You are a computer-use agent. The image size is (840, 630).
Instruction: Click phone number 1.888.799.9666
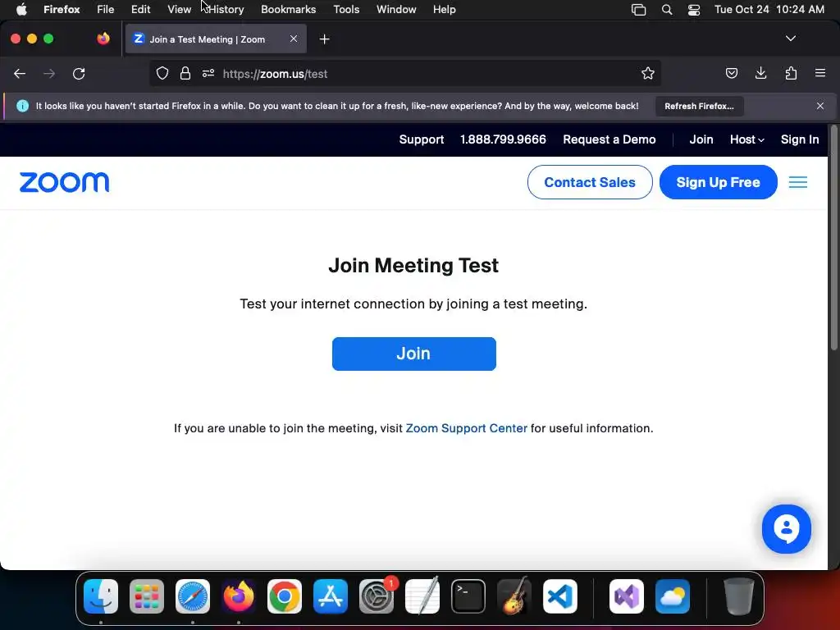point(503,139)
